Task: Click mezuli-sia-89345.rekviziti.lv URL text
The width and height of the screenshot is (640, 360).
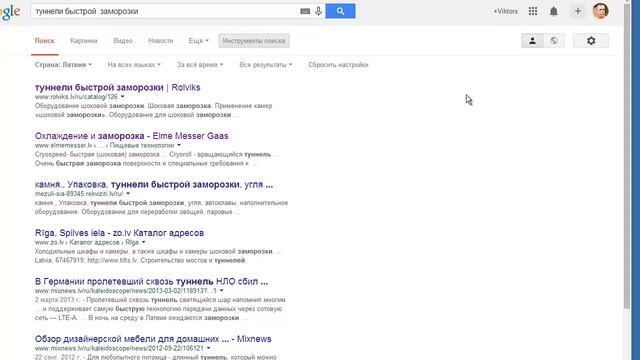Action: pyautogui.click(x=79, y=194)
